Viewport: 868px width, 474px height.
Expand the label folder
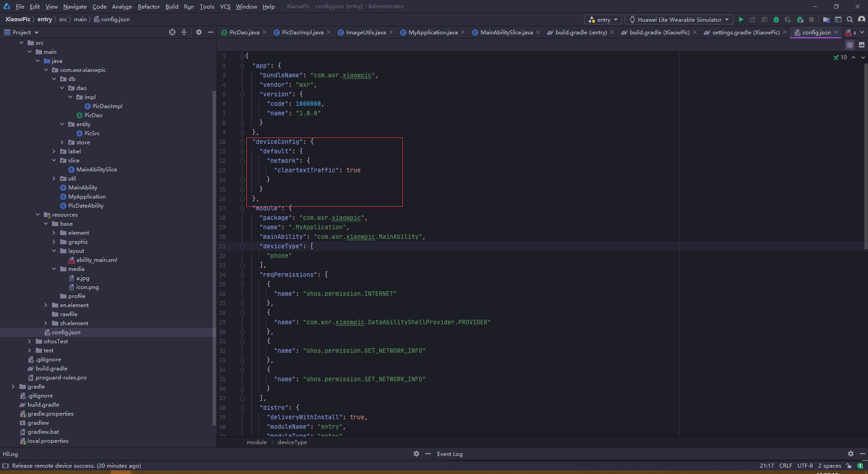(54, 151)
